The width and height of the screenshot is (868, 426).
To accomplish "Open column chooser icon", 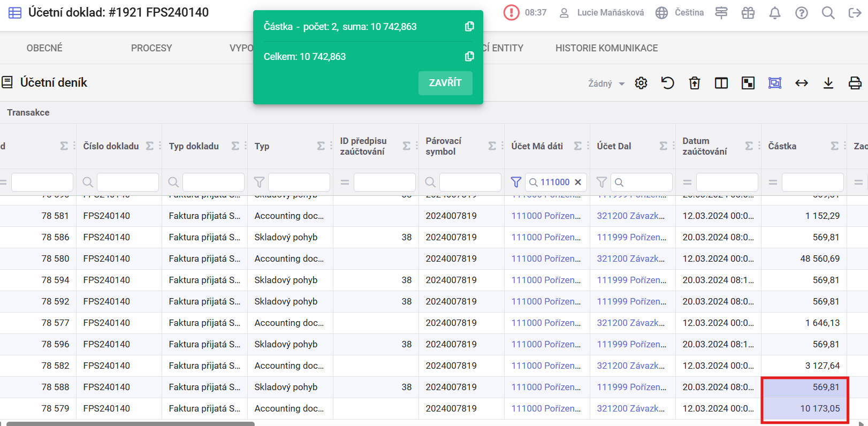I will 721,83.
